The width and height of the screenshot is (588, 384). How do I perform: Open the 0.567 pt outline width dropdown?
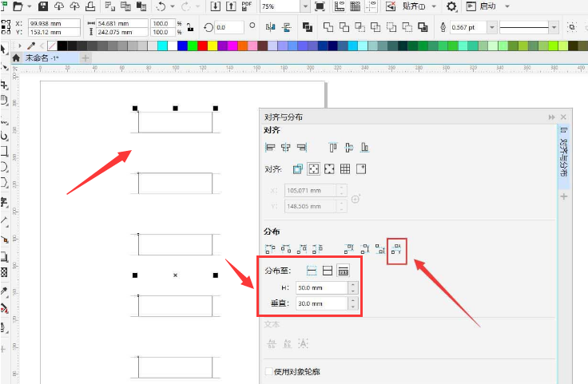pos(492,27)
